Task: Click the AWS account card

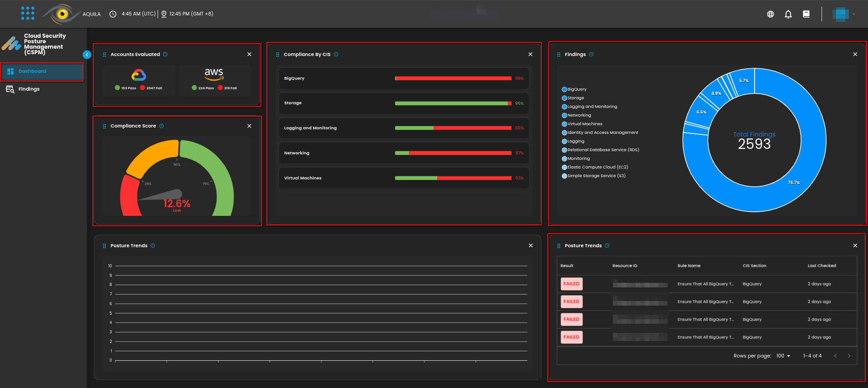Action: [x=214, y=80]
